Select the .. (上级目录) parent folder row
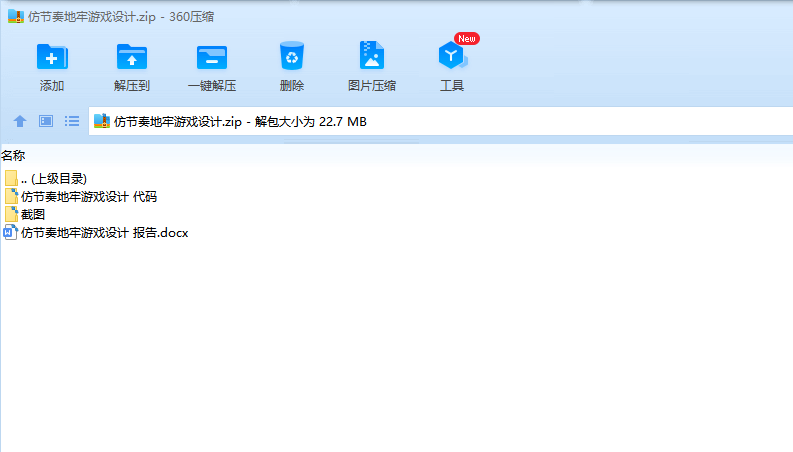793x452 pixels. coord(46,178)
